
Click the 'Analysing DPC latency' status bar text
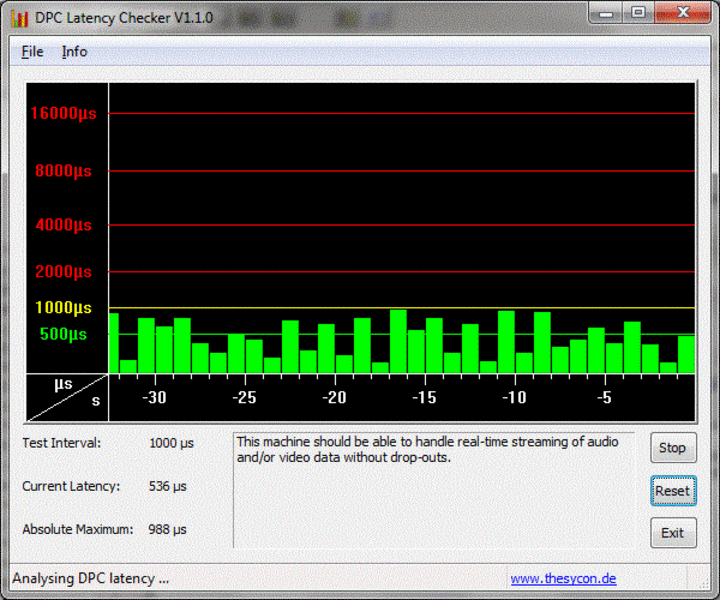pyautogui.click(x=91, y=578)
